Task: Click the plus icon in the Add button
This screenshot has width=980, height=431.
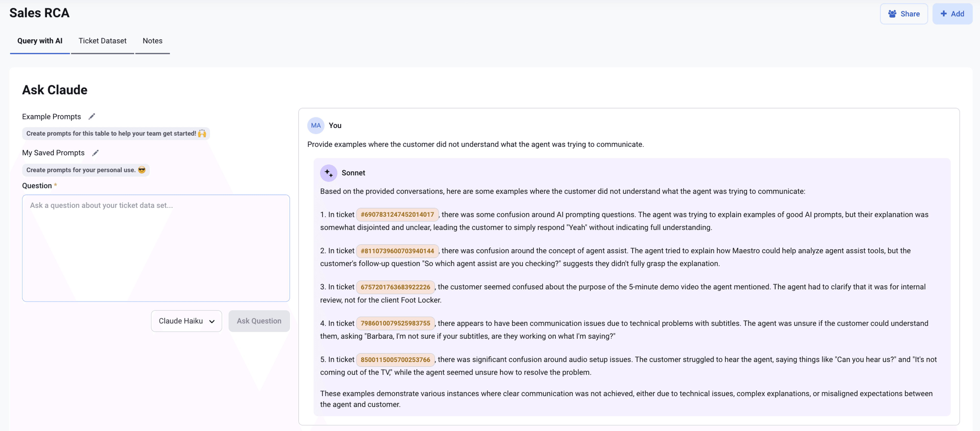Action: coord(944,14)
